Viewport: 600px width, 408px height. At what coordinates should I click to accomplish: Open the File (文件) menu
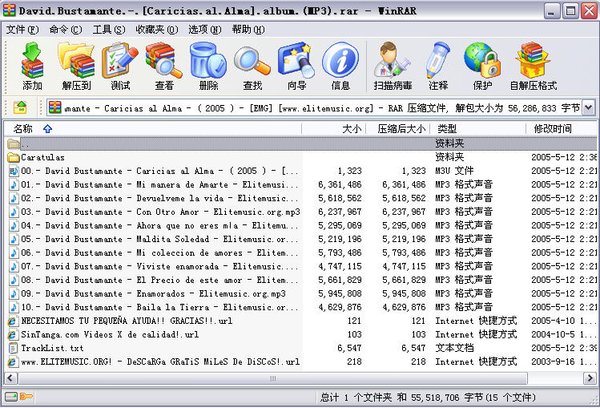[22, 29]
